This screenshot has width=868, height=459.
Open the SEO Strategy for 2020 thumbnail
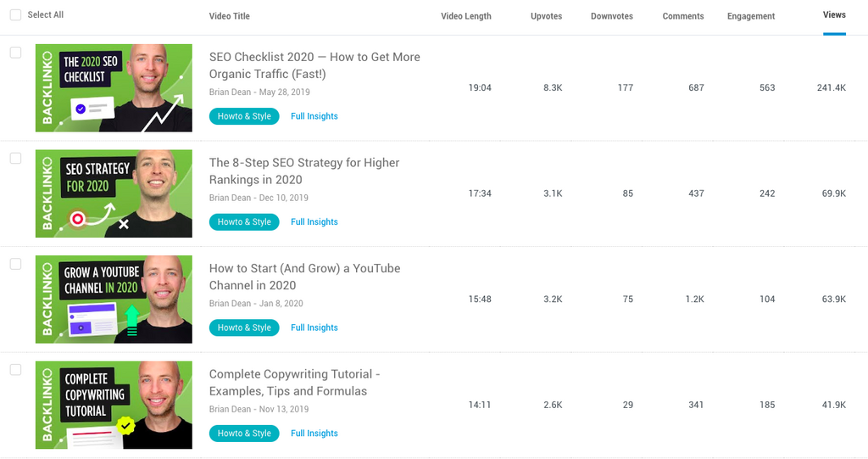click(x=114, y=193)
